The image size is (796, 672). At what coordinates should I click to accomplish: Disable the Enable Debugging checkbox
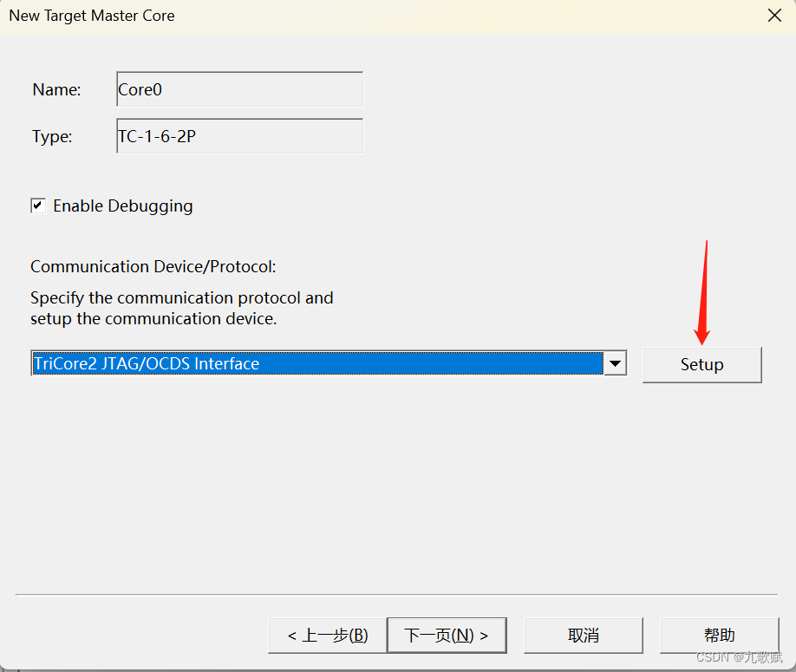tap(38, 206)
